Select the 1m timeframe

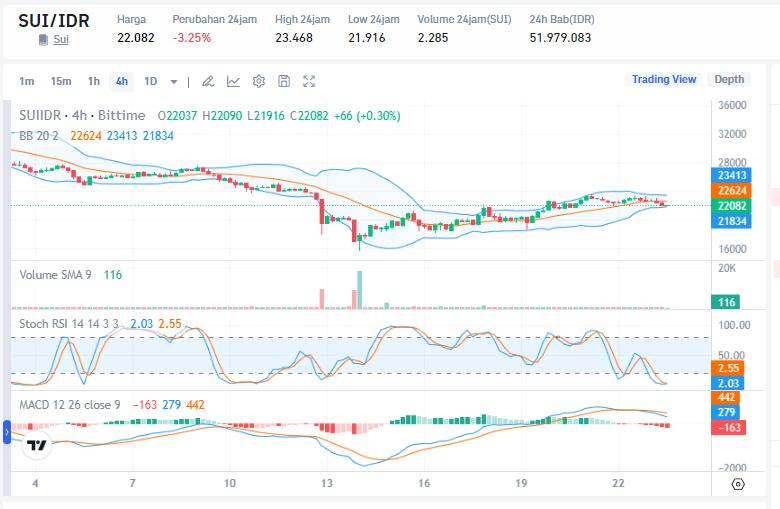pos(26,81)
